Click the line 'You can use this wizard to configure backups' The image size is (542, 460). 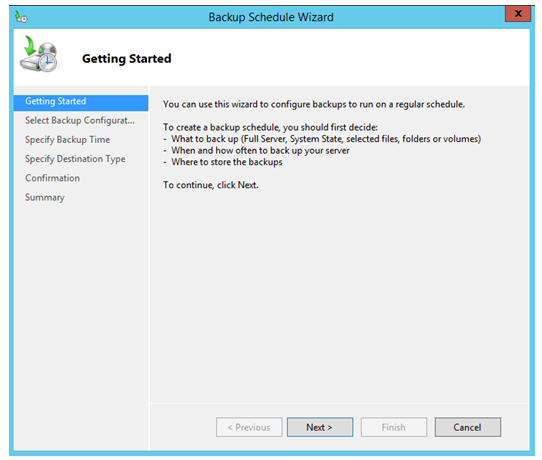coord(314,104)
